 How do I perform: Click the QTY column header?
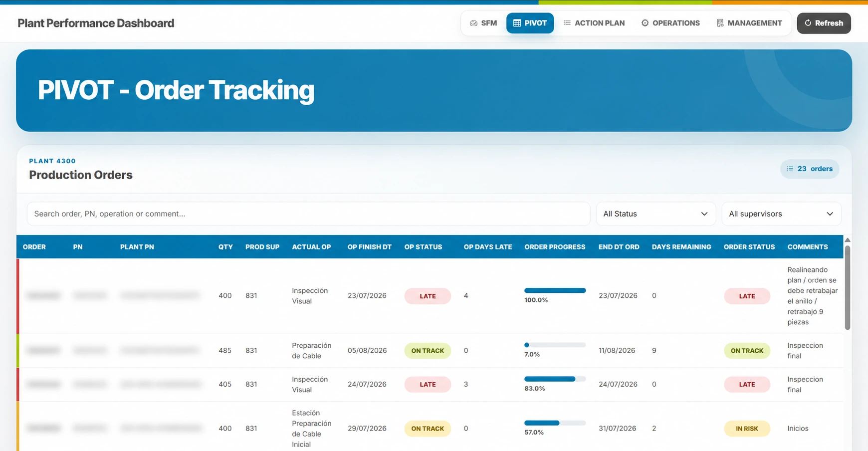point(225,247)
